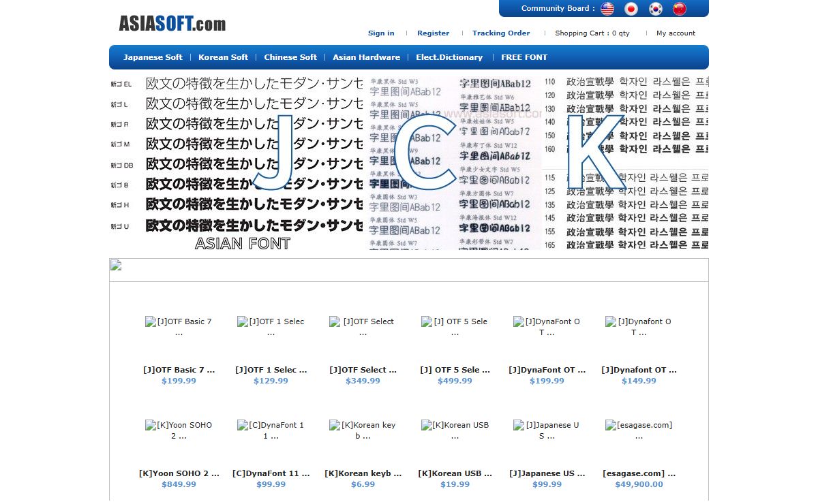Select Chinese Soft menu item
Screen dimensions: 818x504
pos(290,57)
